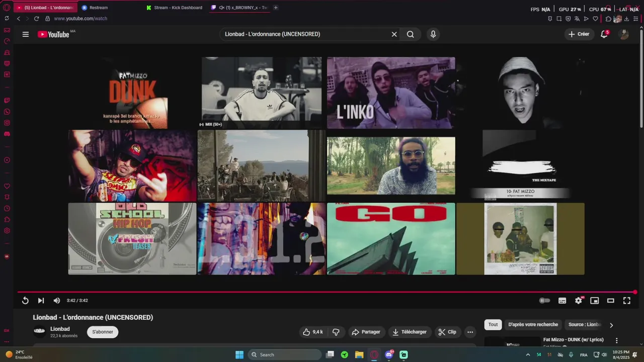The image size is (644, 362).
Task: Toggle the autoplay switch
Action: pyautogui.click(x=544, y=301)
